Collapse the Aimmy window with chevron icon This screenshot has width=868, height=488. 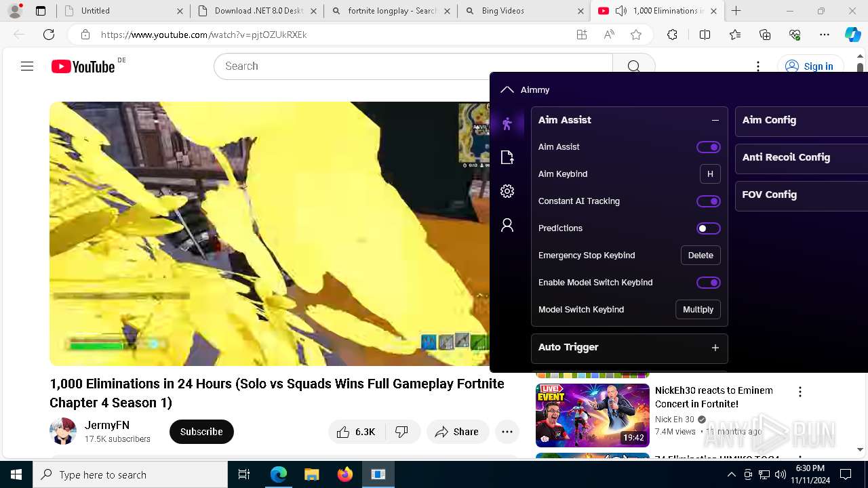(507, 89)
